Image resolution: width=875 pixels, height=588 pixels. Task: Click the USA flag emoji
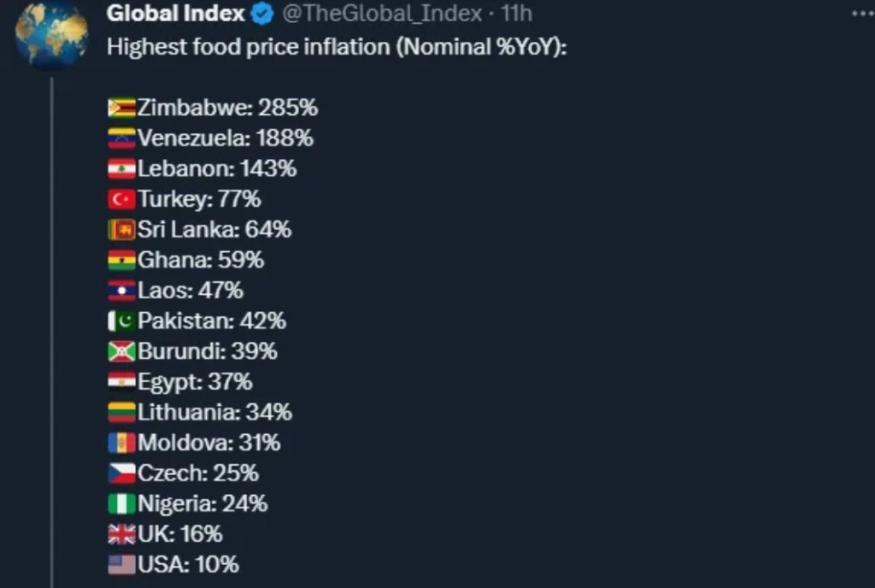click(121, 565)
